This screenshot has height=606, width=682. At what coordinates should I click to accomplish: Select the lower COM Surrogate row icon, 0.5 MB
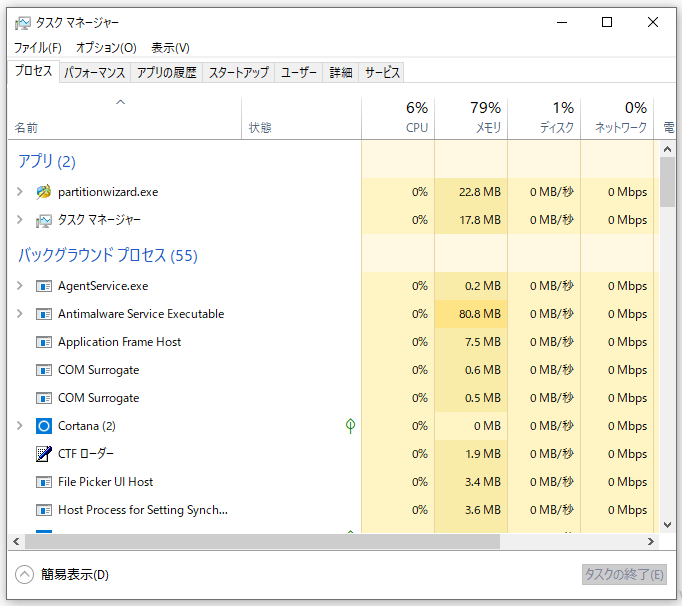[43, 398]
